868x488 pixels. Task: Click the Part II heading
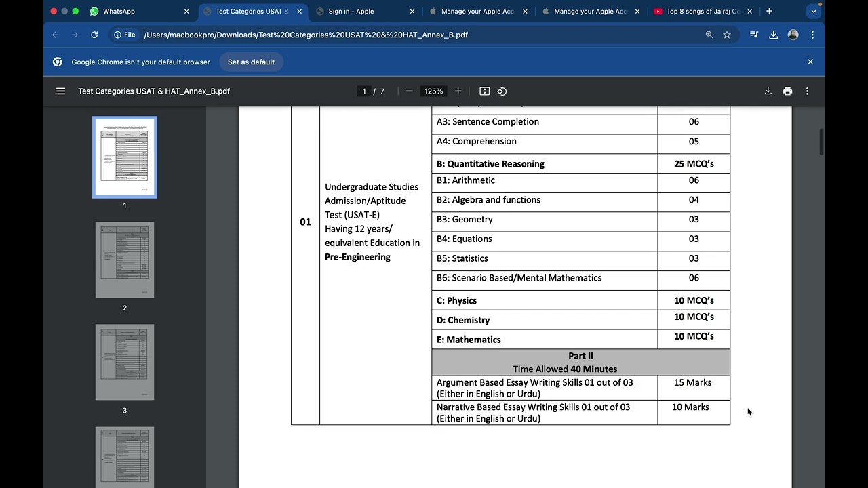580,356
